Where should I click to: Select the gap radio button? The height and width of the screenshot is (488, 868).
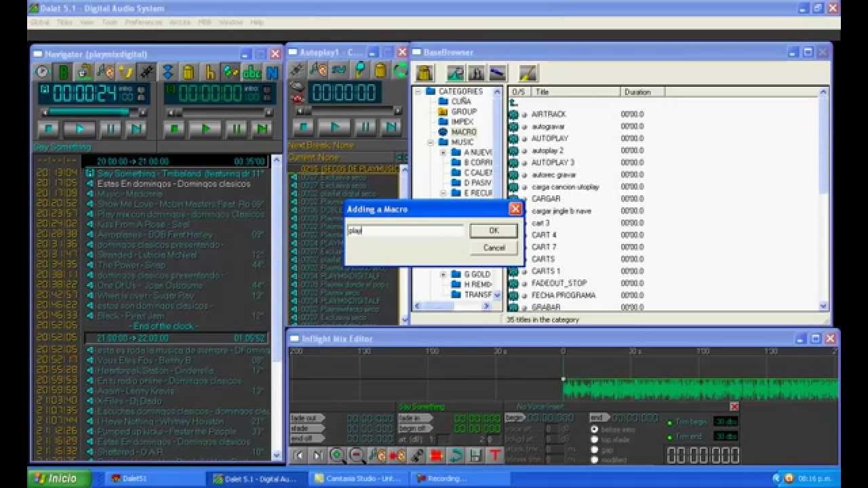click(x=595, y=449)
